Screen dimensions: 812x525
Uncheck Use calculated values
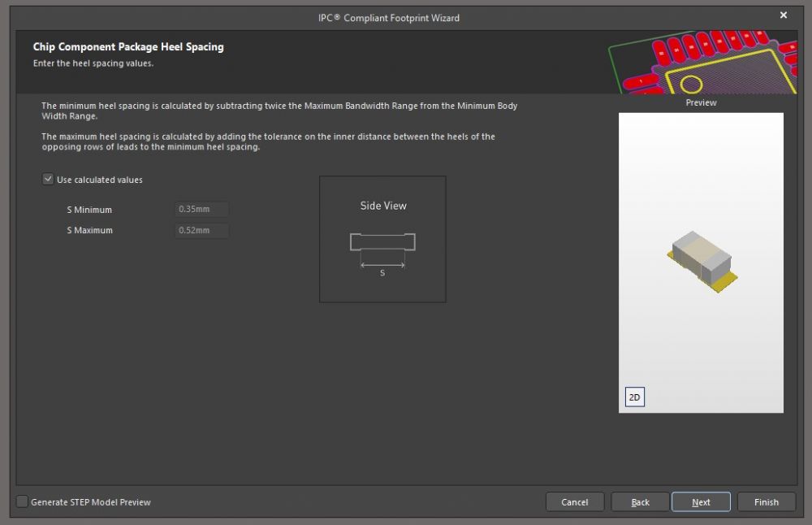click(48, 180)
